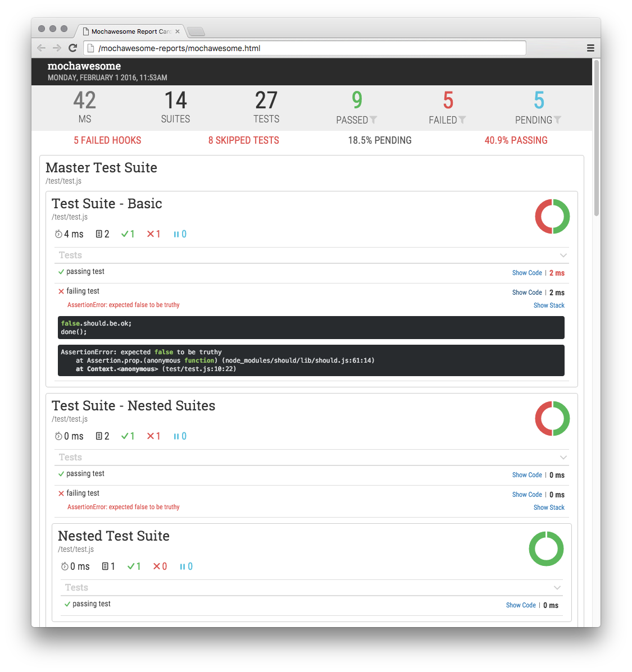Click the page icon in address bar
Image resolution: width=632 pixels, height=672 pixels.
point(90,48)
